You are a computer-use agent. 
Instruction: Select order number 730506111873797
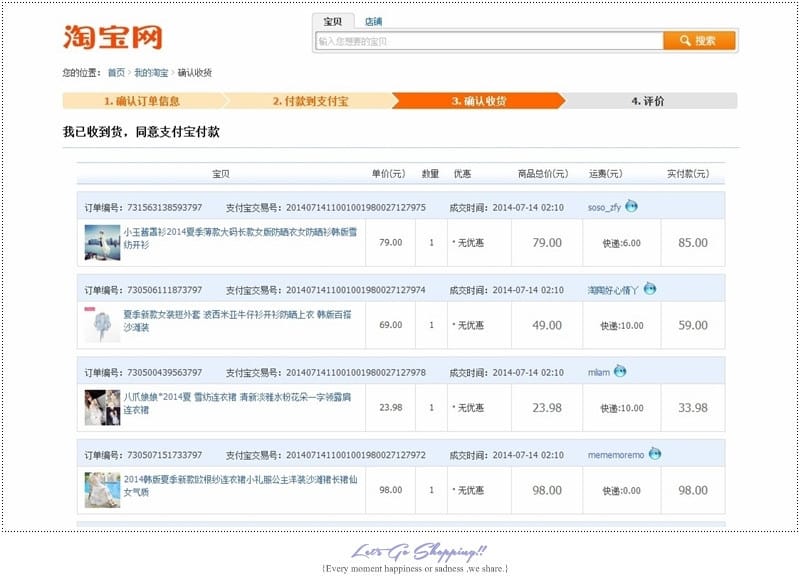pos(164,290)
